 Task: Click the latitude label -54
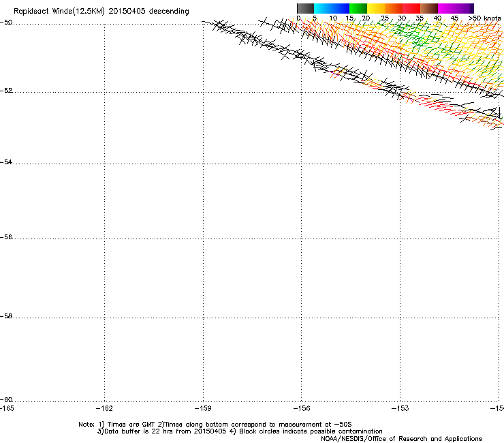click(6, 162)
